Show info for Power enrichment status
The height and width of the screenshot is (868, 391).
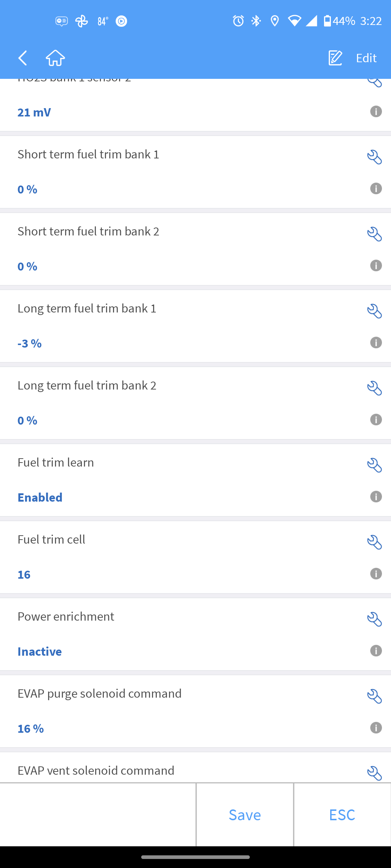pos(376,651)
